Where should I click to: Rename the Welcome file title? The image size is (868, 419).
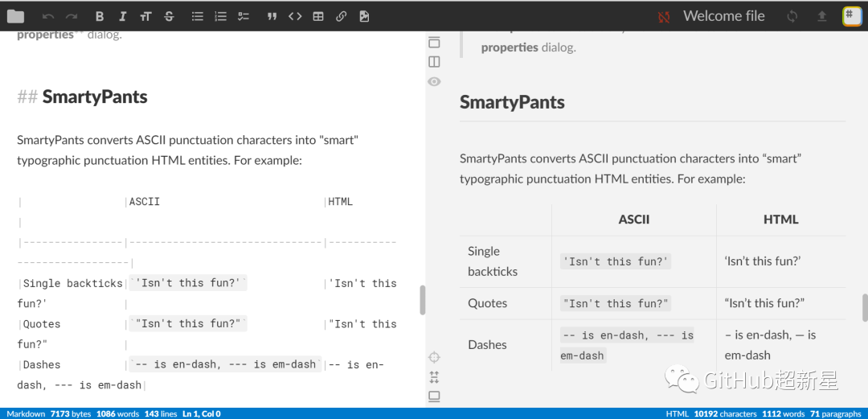pos(724,16)
